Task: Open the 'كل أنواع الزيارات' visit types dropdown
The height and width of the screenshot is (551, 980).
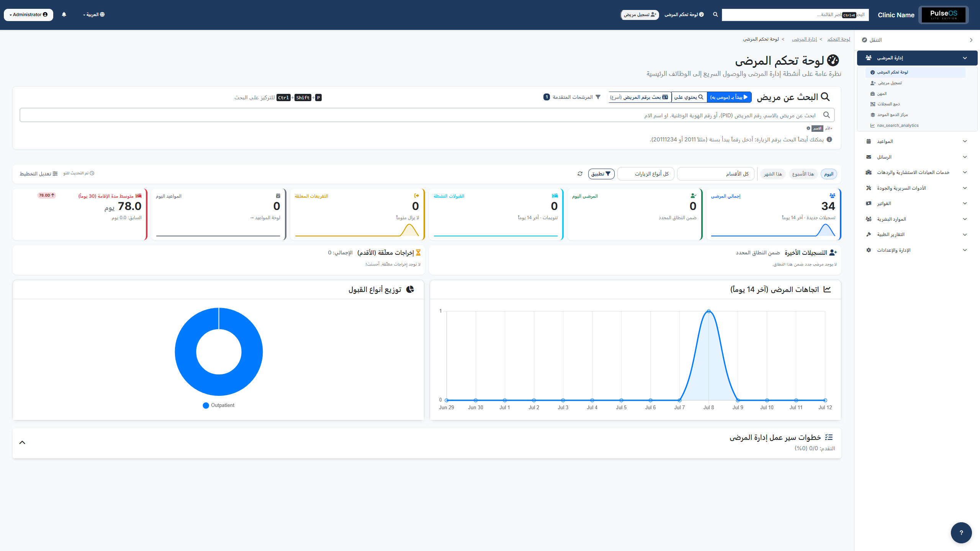Action: click(646, 174)
